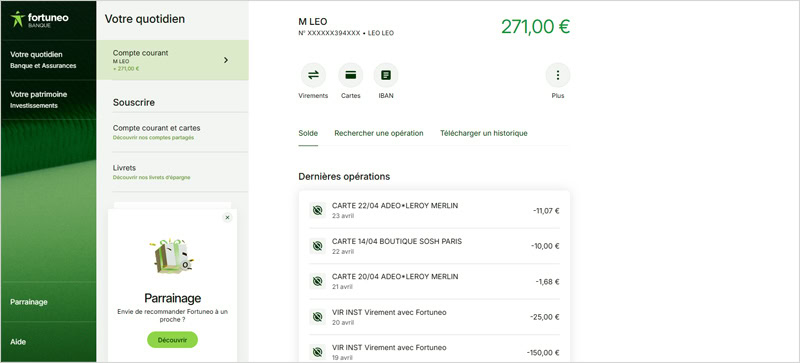The height and width of the screenshot is (363, 800).
Task: Click the Dernières opérations heading
Action: pyautogui.click(x=344, y=177)
